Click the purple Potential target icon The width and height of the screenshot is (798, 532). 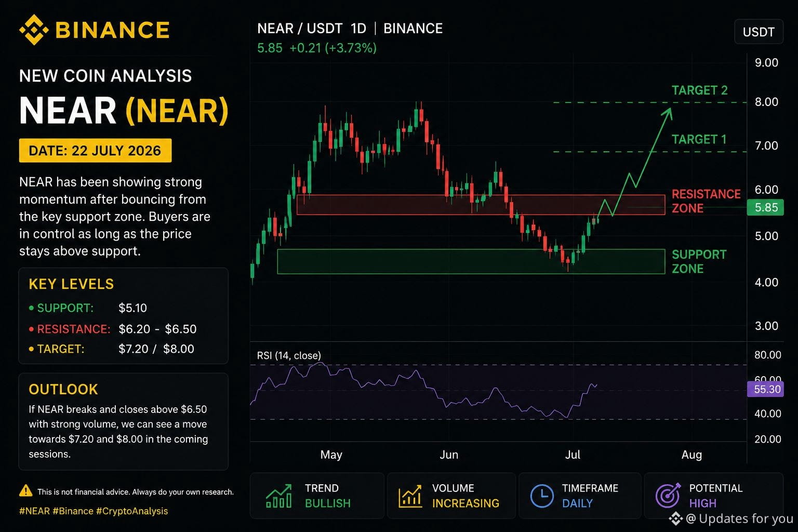tap(668, 495)
